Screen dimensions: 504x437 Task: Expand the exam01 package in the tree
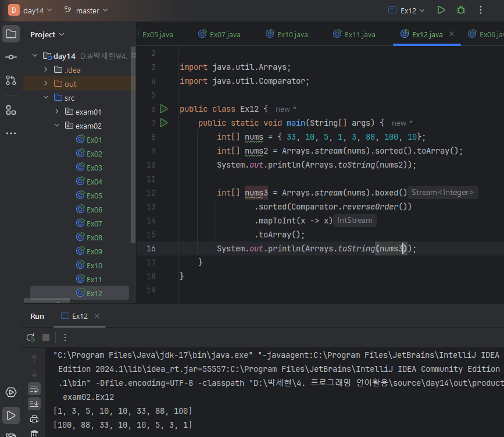[x=57, y=112]
